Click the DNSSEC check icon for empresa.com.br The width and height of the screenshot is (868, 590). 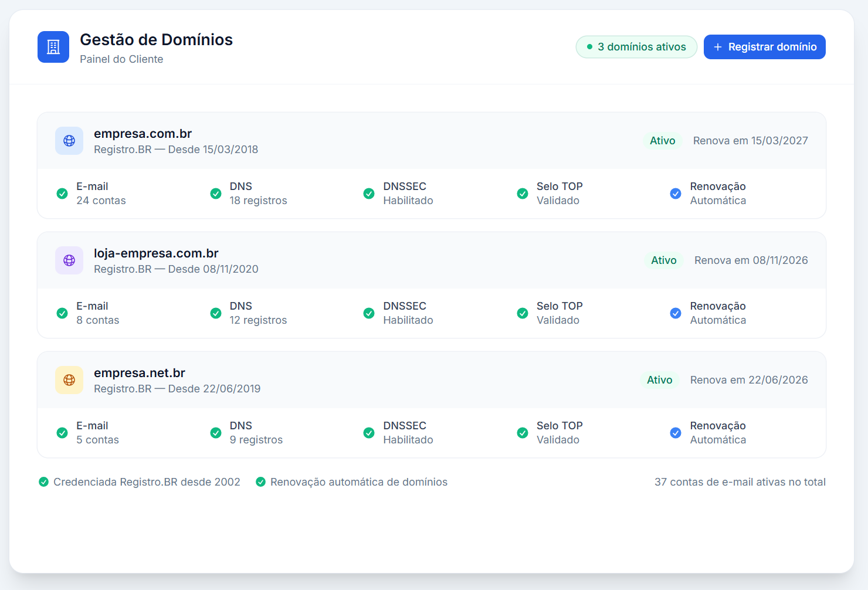point(368,194)
